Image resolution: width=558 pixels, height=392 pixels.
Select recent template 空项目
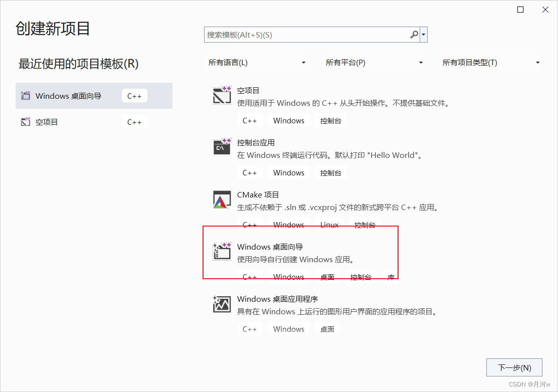tap(94, 122)
